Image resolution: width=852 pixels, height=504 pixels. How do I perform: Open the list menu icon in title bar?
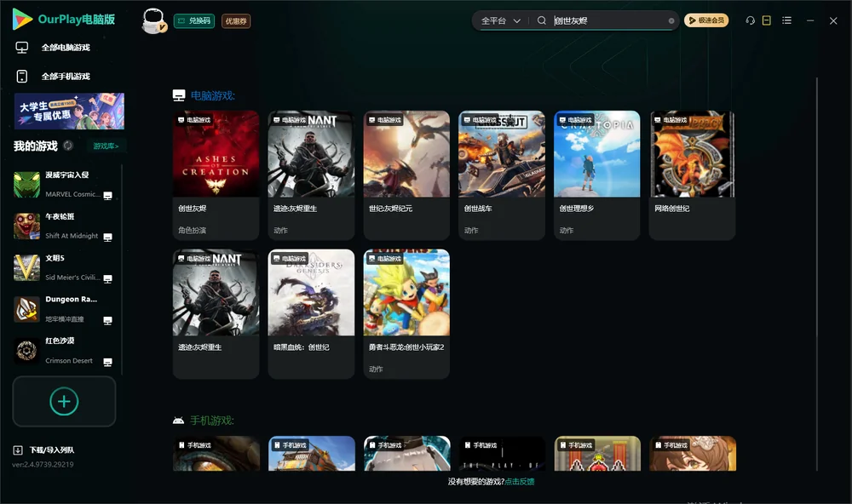click(786, 20)
